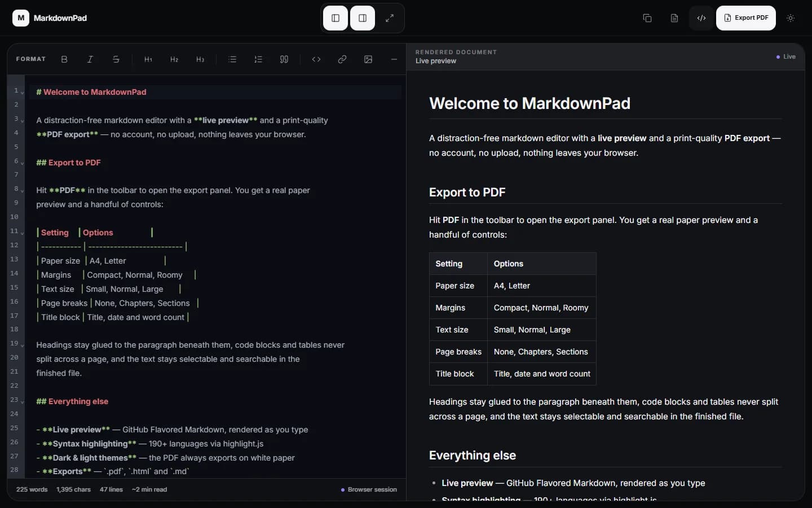Collapse the fold at editor line 3
Viewport: 812px width, 508px height.
23,121
